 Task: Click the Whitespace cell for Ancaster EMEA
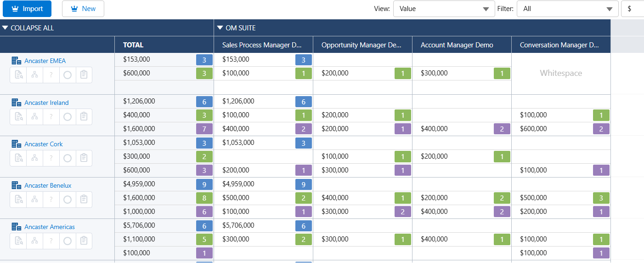click(x=560, y=73)
